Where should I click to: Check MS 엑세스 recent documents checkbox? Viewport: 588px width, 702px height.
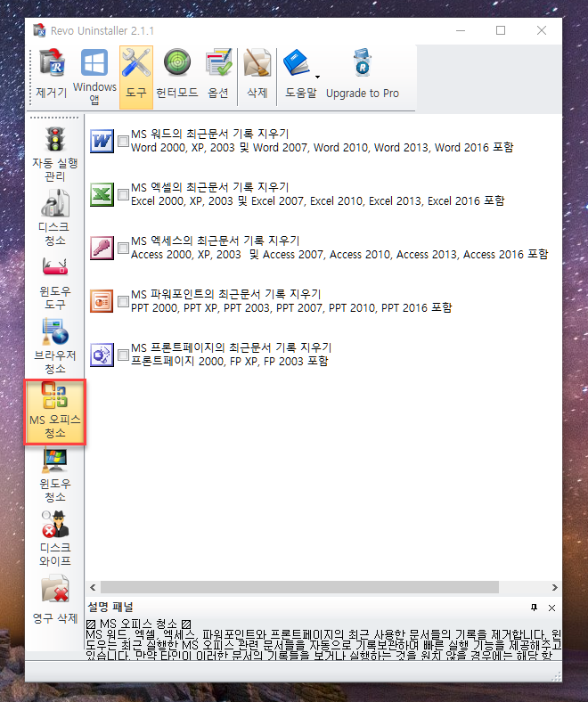coord(123,248)
